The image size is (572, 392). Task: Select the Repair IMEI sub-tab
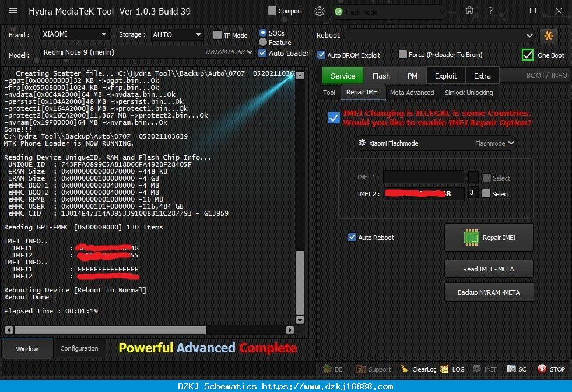[363, 92]
